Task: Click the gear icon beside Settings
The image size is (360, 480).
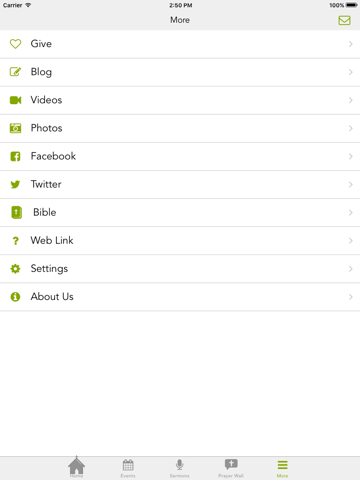Action: click(15, 269)
